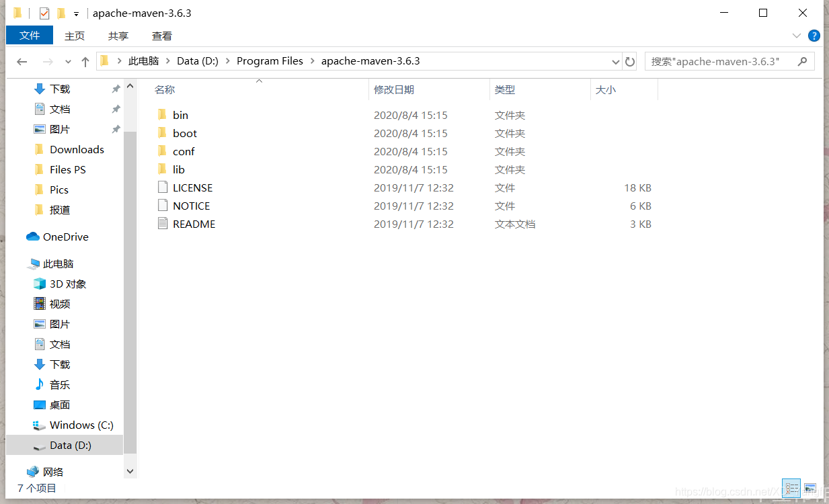Screen dimensions: 829x504
Task: Select the LICENSE file icon
Action: coord(161,187)
